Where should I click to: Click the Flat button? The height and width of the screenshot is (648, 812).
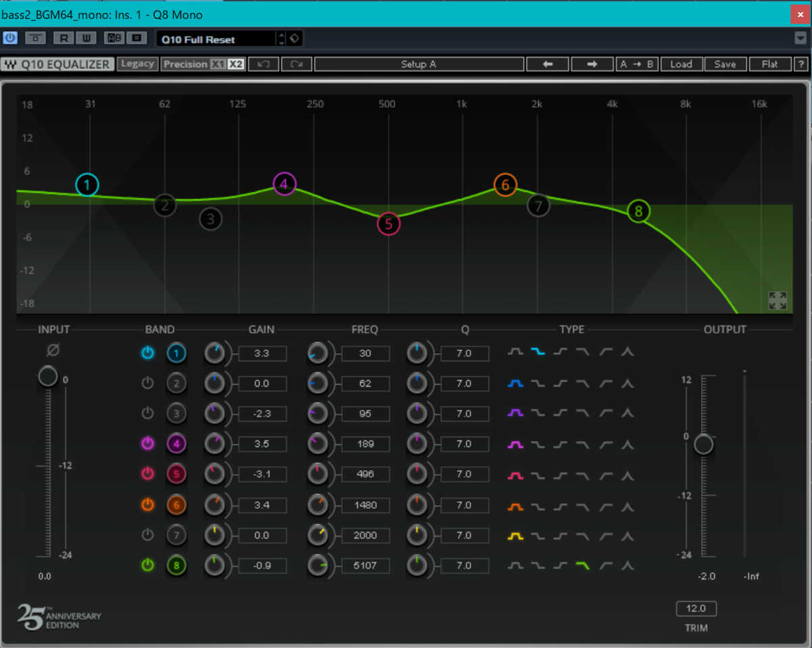coord(770,64)
